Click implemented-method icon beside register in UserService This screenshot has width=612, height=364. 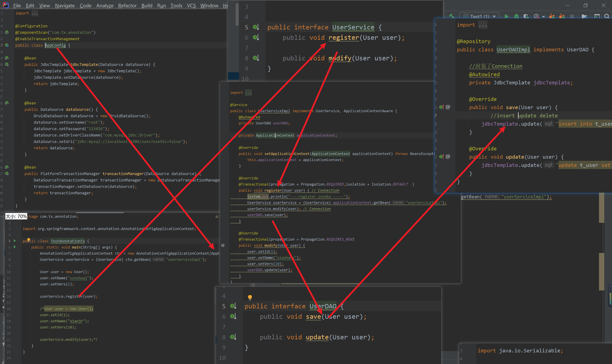(256, 37)
